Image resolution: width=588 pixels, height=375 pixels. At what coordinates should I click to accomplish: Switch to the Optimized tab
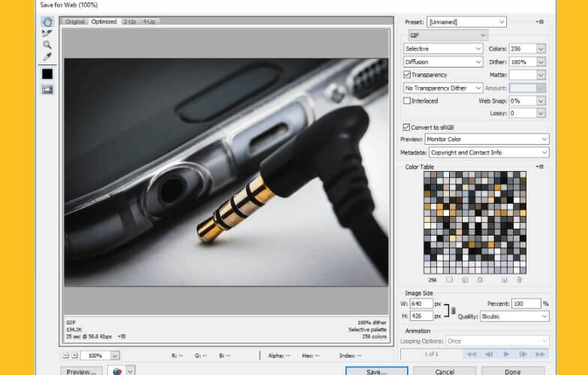tap(104, 22)
